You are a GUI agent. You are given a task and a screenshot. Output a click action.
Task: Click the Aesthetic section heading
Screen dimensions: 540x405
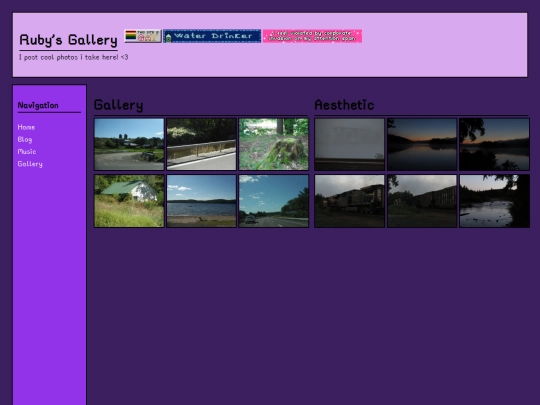pos(344,105)
